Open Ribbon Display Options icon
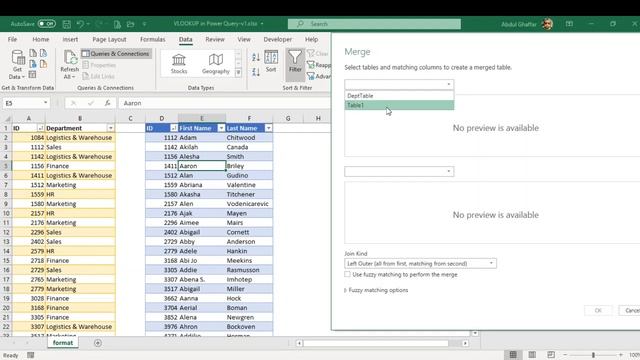The image size is (640, 360). (569, 24)
